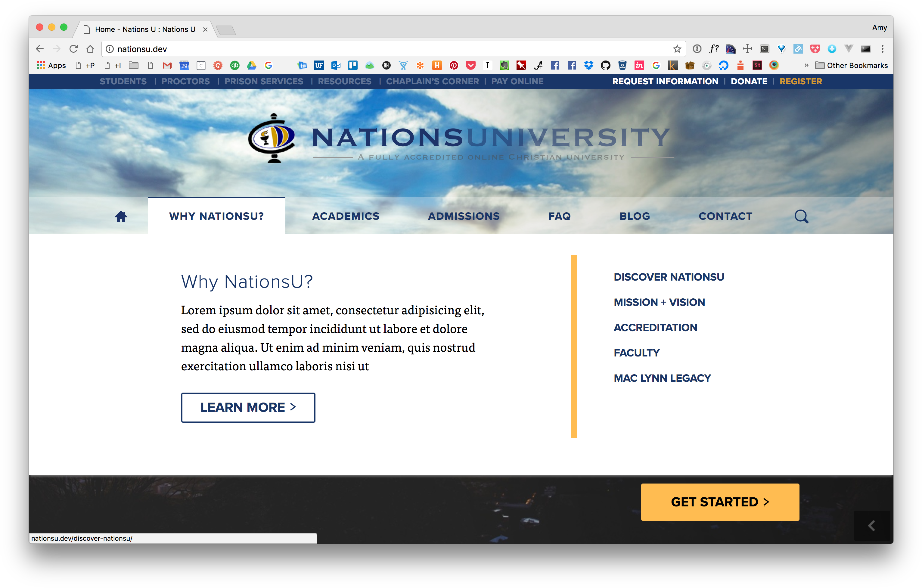The width and height of the screenshot is (922, 588).
Task: Go back to the previous page
Action: (x=40, y=49)
